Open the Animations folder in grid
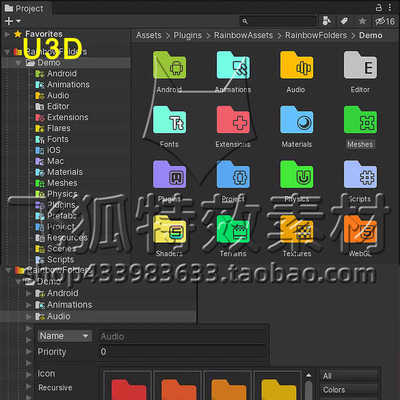The height and width of the screenshot is (400, 400). point(233,65)
